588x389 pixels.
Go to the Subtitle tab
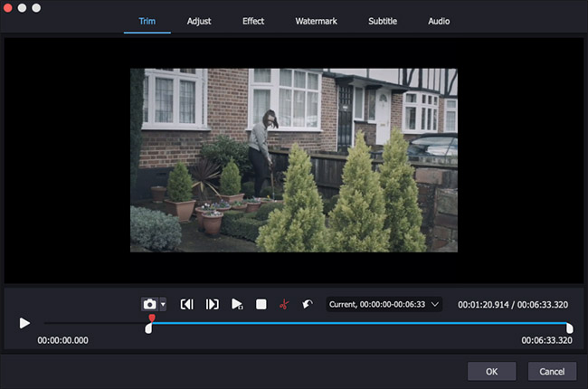383,21
